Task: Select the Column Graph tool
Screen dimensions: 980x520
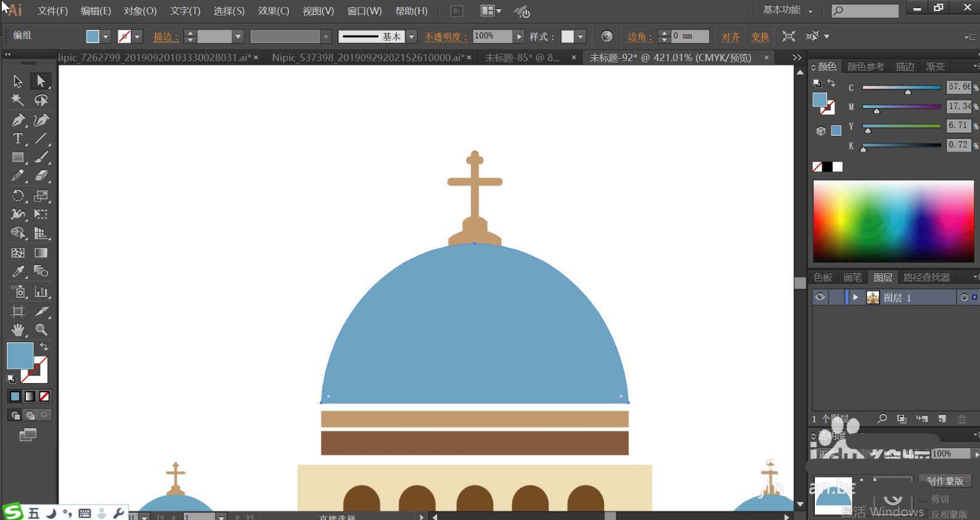Action: pyautogui.click(x=41, y=292)
